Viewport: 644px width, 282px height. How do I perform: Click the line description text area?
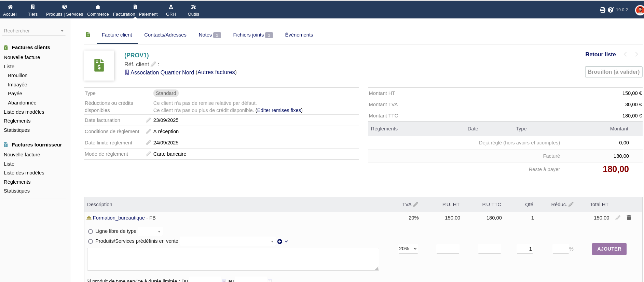(233, 259)
